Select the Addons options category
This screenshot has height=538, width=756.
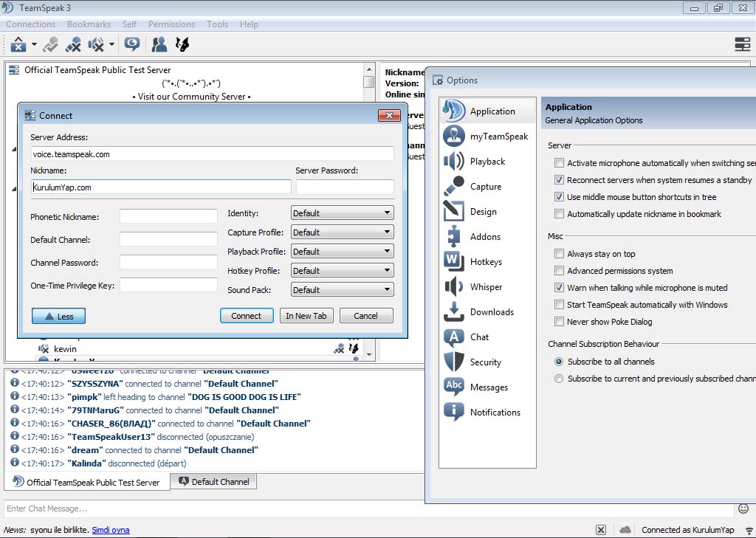point(487,237)
